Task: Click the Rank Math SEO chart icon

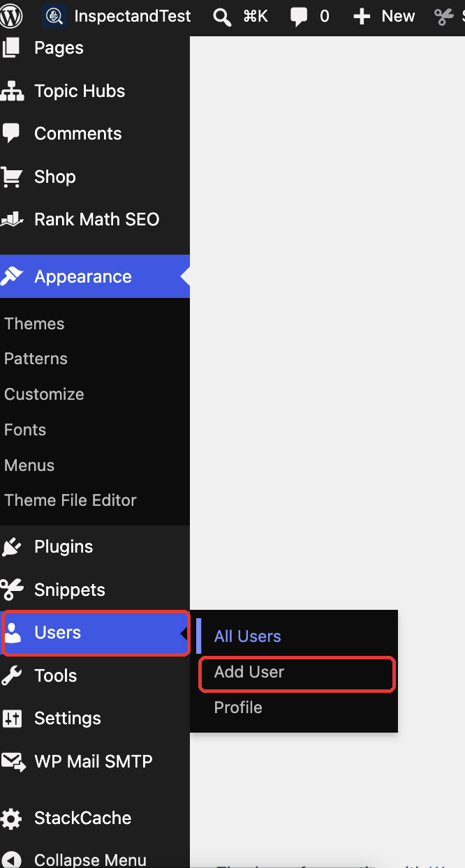Action: click(12, 220)
